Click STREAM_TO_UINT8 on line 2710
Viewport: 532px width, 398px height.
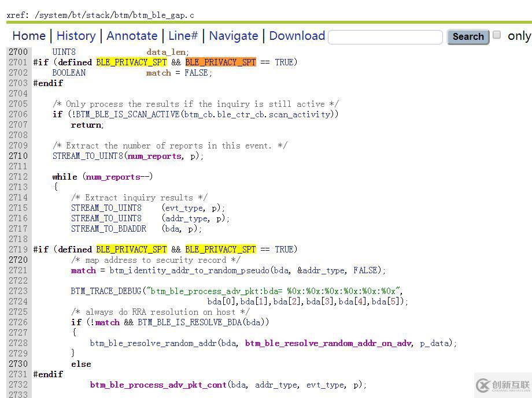click(x=88, y=156)
